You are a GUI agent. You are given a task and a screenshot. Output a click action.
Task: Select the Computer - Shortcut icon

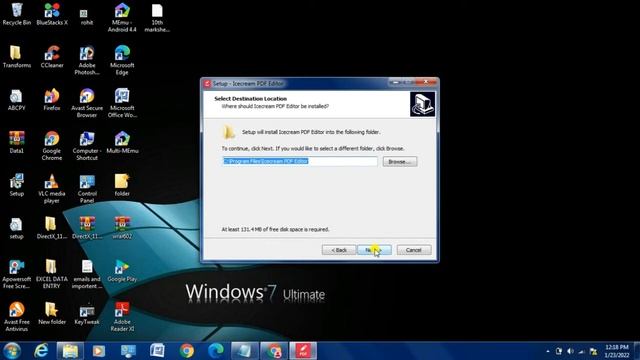pyautogui.click(x=87, y=146)
